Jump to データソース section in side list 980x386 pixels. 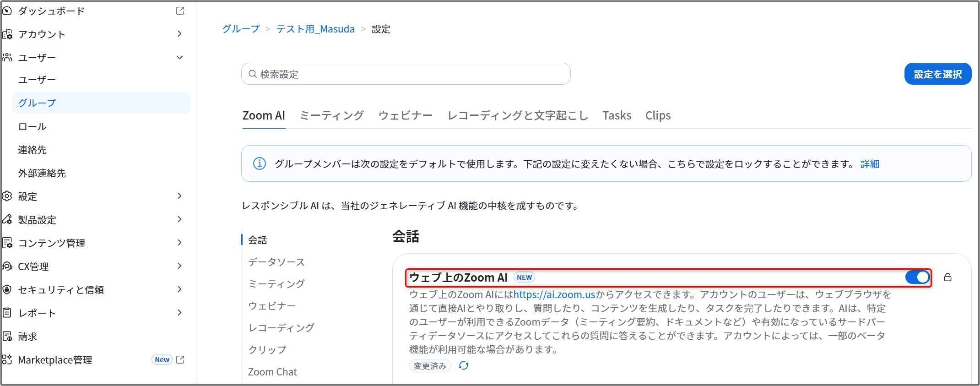coord(276,262)
